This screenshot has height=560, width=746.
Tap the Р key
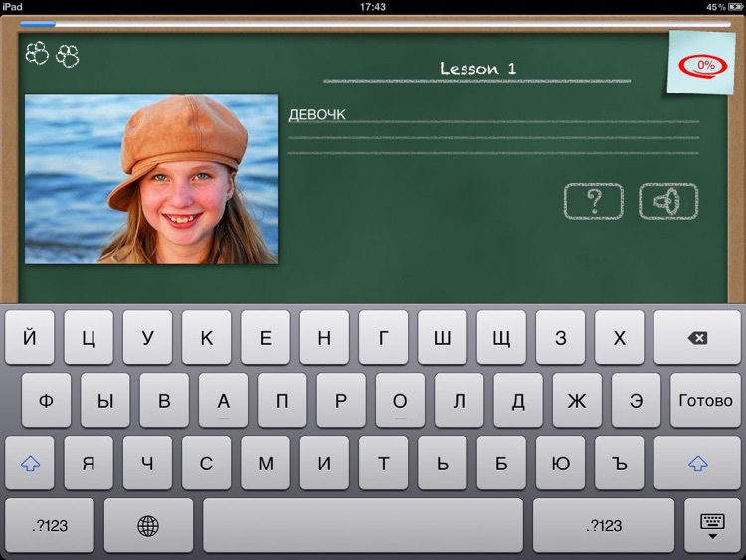(341, 400)
